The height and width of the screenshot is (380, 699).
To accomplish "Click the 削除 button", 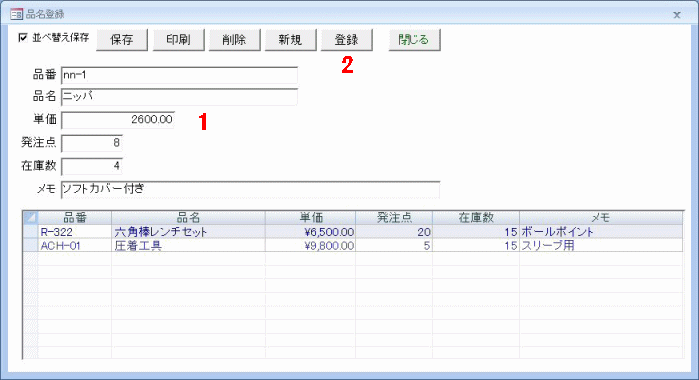I will (x=234, y=40).
